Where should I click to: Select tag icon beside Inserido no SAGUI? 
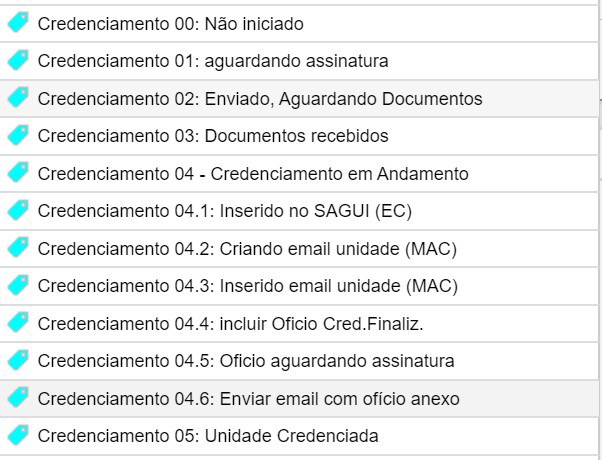18,210
